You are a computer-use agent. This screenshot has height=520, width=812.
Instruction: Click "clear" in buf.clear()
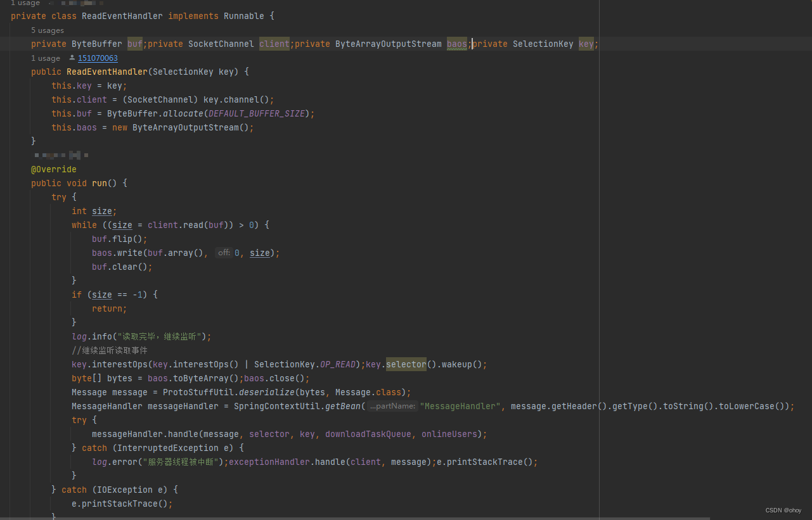point(125,267)
